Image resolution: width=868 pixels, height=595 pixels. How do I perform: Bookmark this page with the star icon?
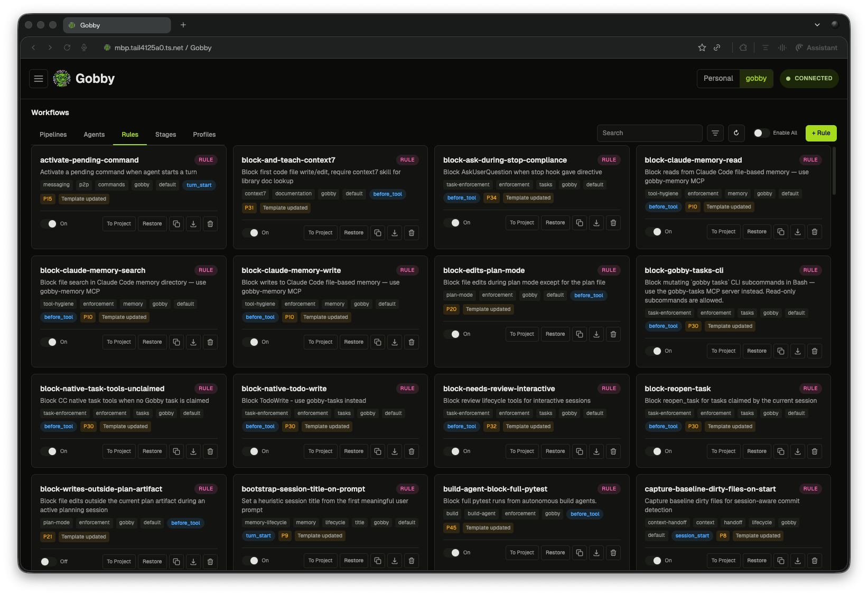(702, 48)
